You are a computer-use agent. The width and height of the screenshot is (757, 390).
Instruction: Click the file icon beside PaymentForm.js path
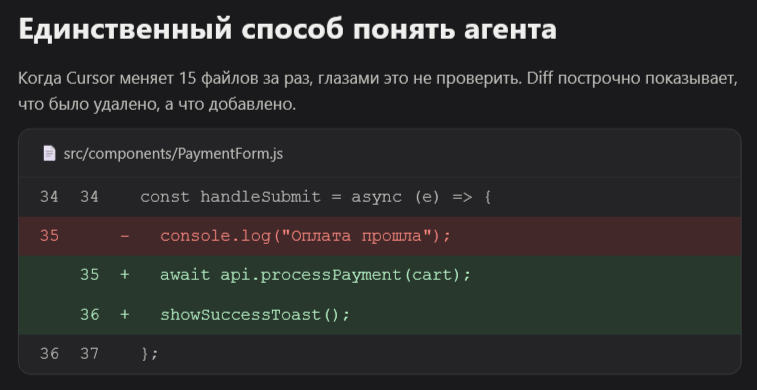pos(49,153)
